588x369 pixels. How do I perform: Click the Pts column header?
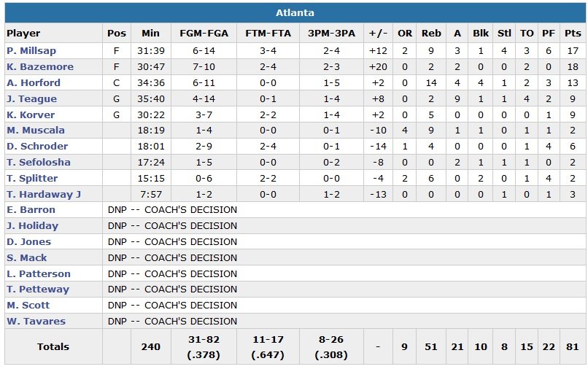(573, 34)
